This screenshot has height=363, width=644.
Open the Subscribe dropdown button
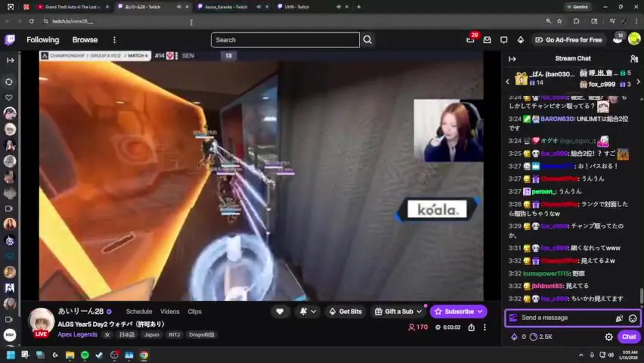click(x=458, y=312)
